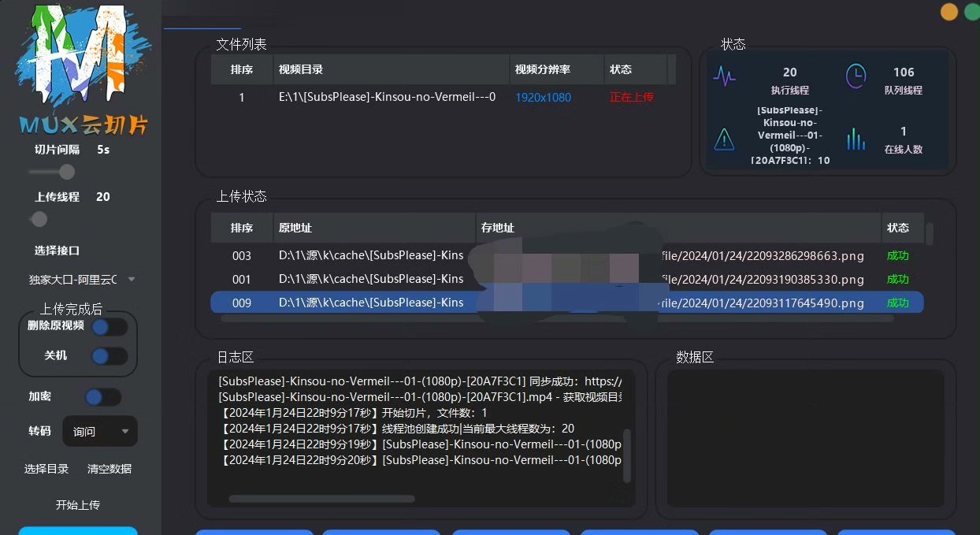Click the 视频分辨率 column header
Image resolution: width=980 pixels, height=535 pixels.
[x=557, y=69]
